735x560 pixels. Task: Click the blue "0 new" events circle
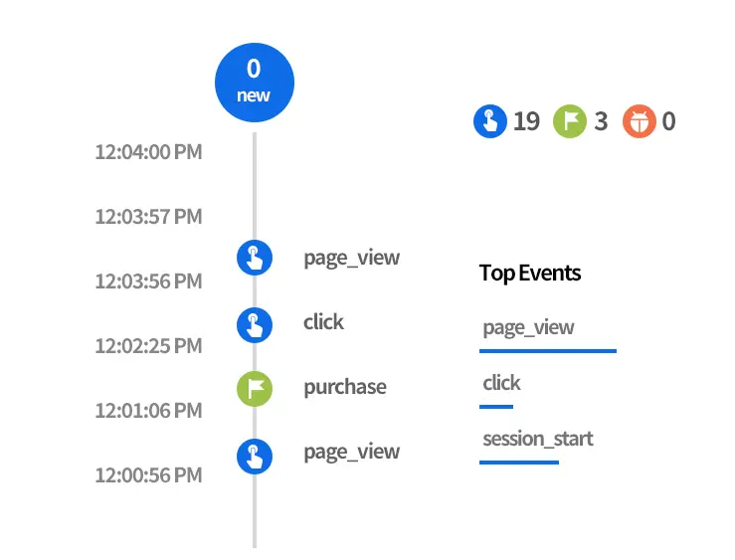(x=254, y=82)
